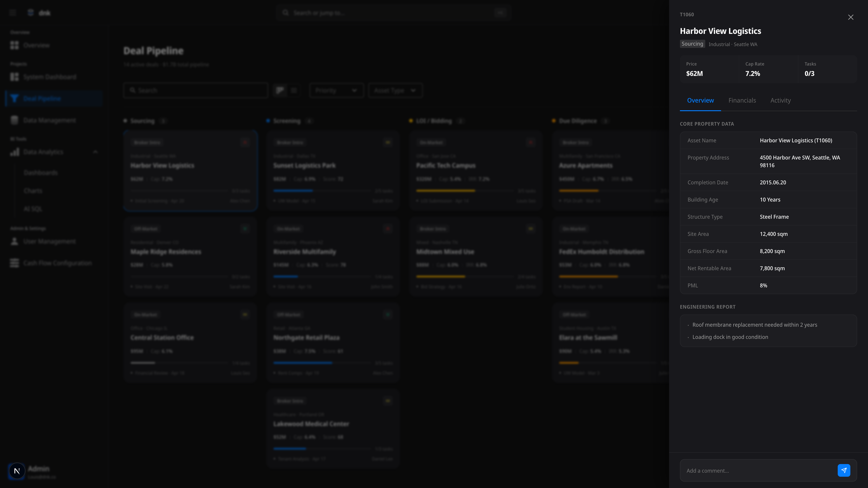This screenshot has height=488, width=868.
Task: Click the Deal Pipeline funnel icon
Action: [x=14, y=98]
